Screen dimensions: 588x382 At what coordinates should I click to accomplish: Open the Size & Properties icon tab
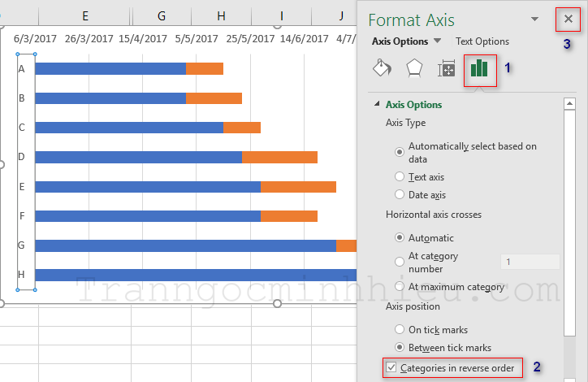[447, 70]
